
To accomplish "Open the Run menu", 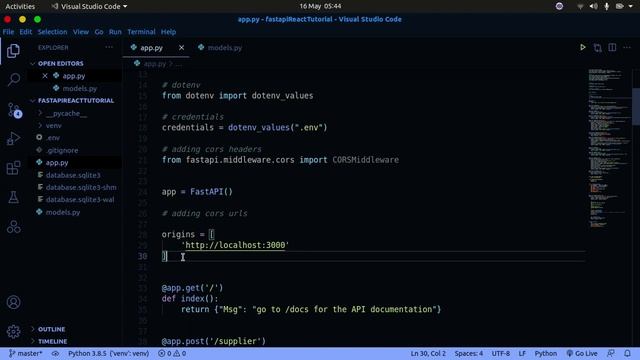I will coord(115,31).
